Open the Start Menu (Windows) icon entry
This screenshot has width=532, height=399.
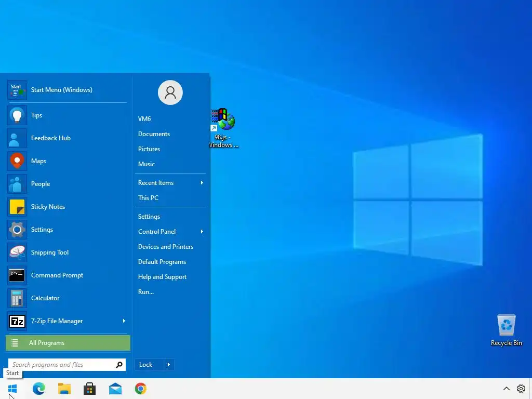17,90
